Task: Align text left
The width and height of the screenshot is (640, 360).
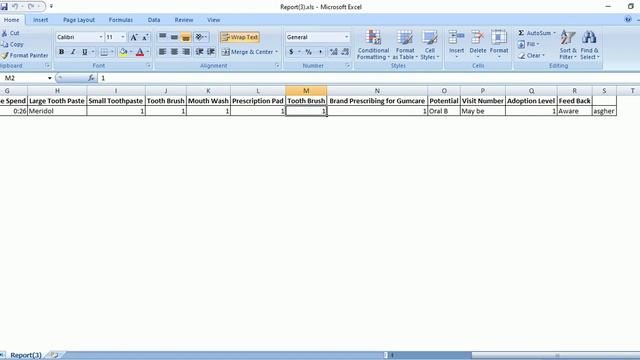Action: [162, 52]
